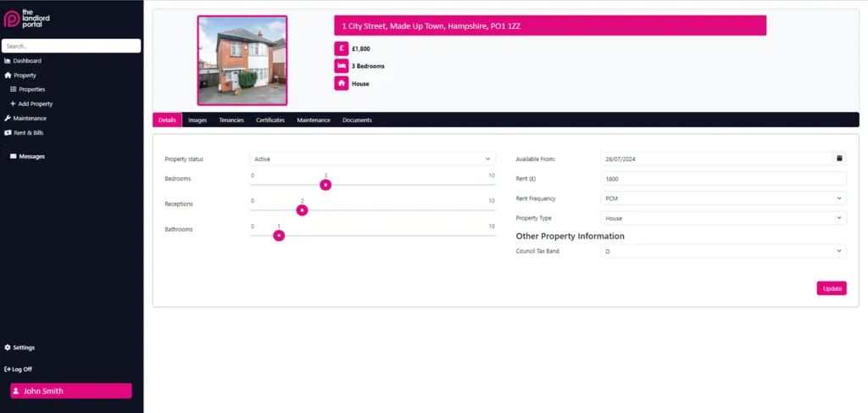Click the Landlord Portal logo
Screen dimensions: 868x413
(x=26, y=19)
